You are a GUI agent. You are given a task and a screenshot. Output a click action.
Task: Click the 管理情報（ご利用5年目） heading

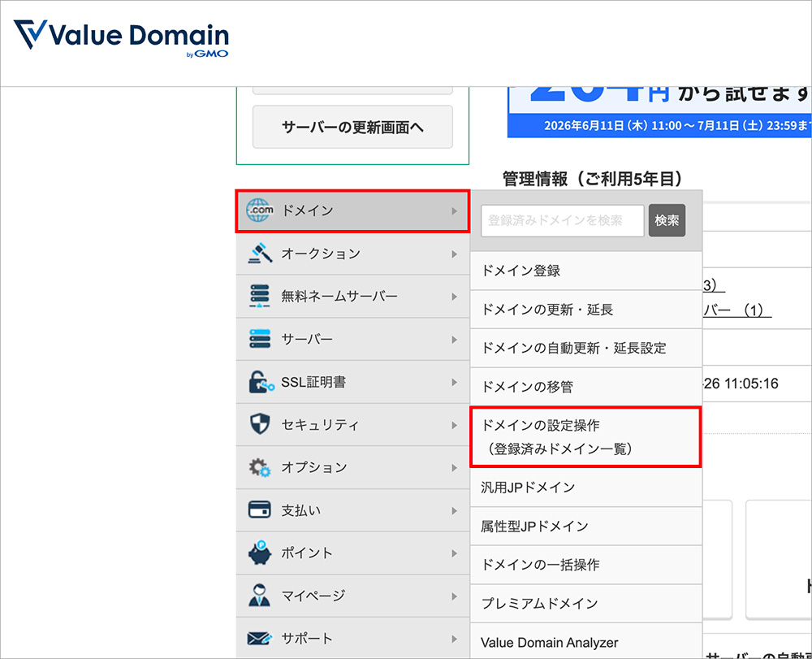click(x=593, y=180)
